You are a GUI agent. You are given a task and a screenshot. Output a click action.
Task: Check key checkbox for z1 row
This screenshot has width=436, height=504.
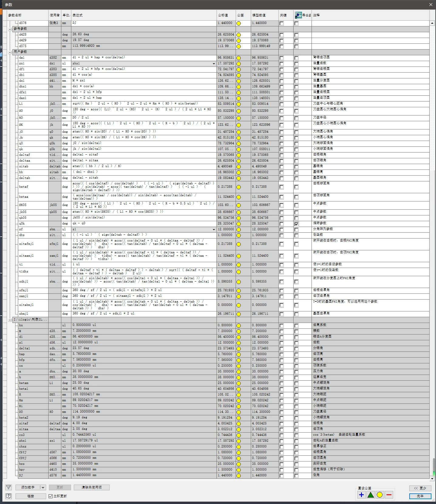281,343
